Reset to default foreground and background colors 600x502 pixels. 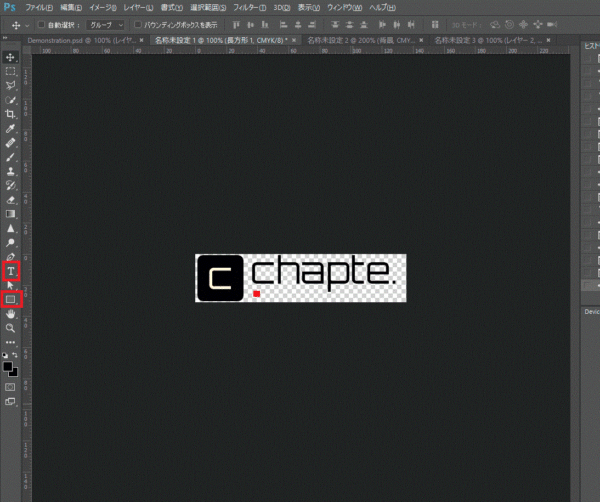coord(5,355)
